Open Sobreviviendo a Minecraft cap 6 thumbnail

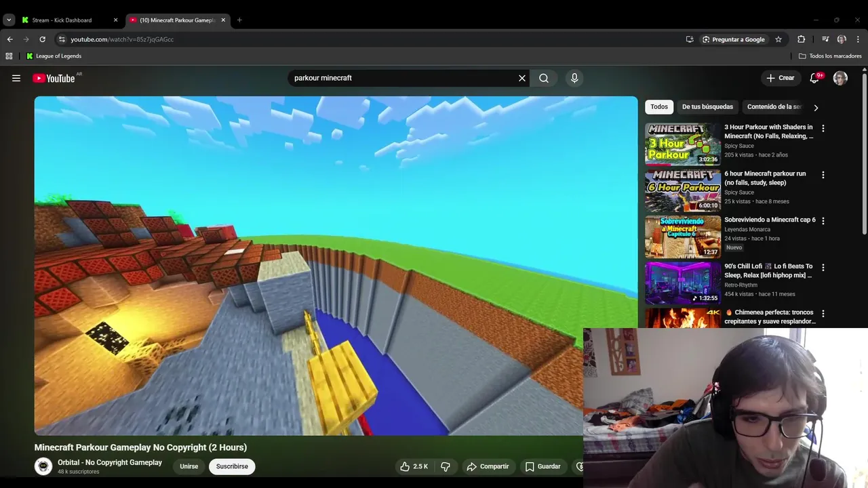point(683,237)
